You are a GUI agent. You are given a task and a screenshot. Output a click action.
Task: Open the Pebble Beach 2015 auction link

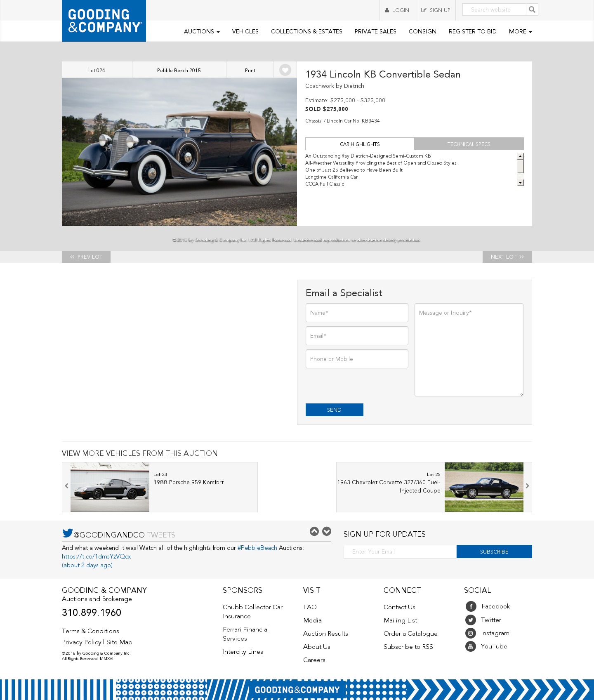[x=179, y=70]
